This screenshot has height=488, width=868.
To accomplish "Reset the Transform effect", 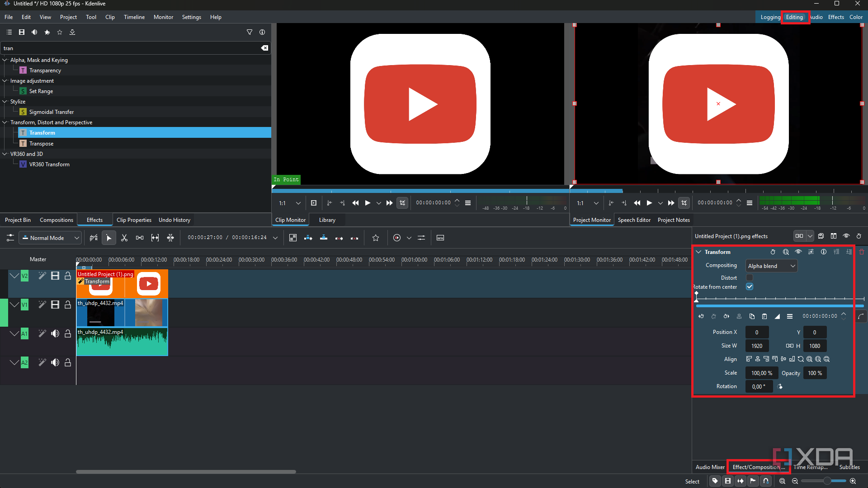I will click(x=773, y=252).
